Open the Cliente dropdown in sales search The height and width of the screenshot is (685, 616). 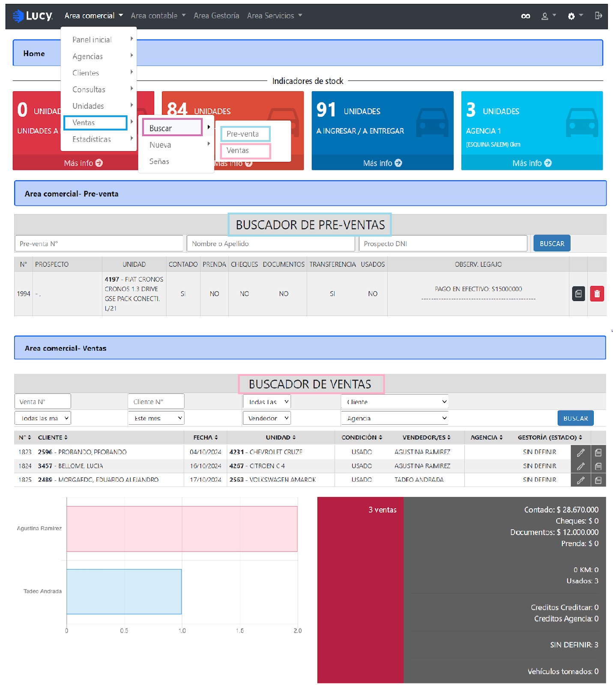(395, 402)
